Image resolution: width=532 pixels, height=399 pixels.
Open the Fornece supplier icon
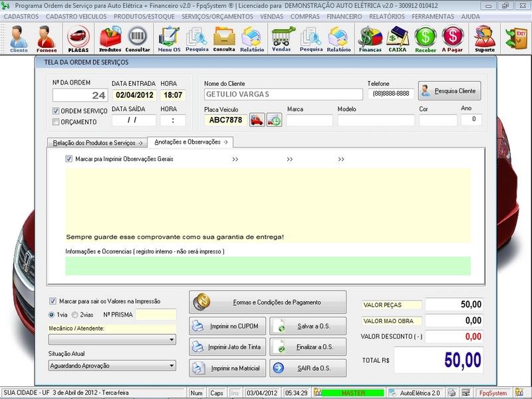point(47,39)
